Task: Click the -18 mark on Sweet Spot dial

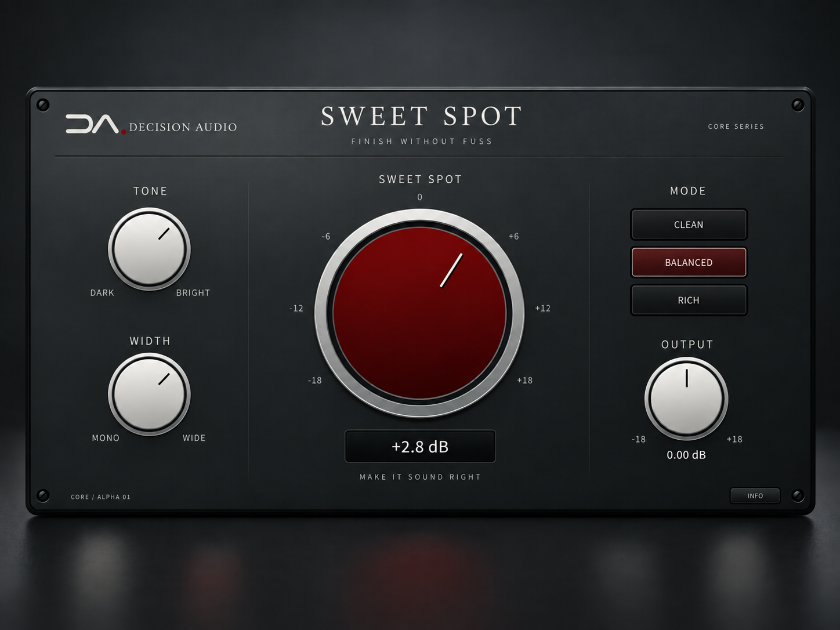Action: (x=315, y=381)
